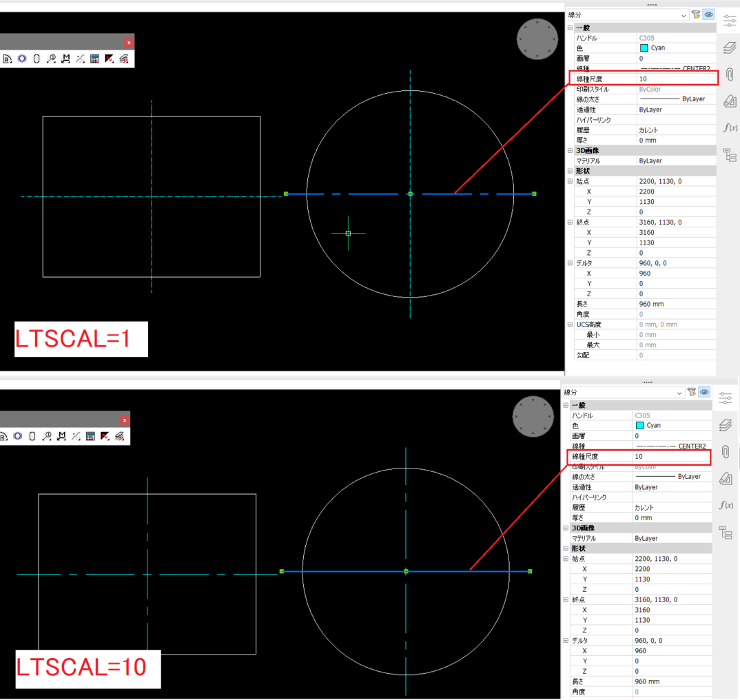The width and height of the screenshot is (740, 700).
Task: Select the CENTER2 linetype value field
Action: [675, 68]
